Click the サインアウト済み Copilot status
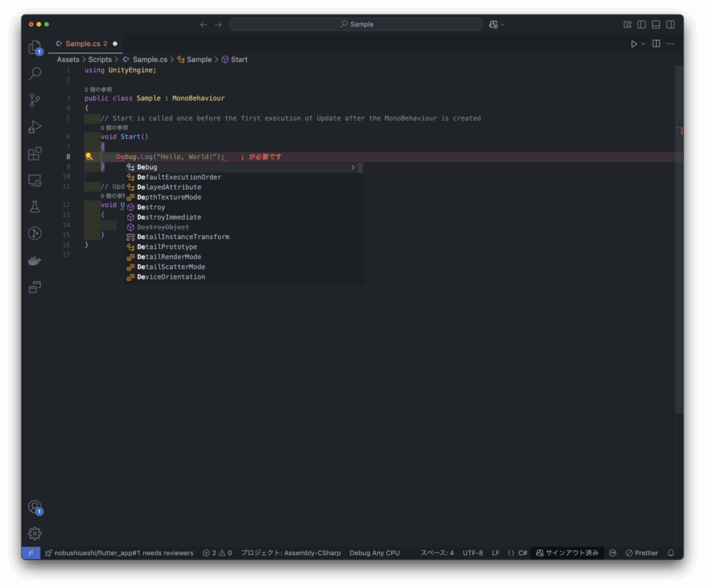 [x=567, y=553]
